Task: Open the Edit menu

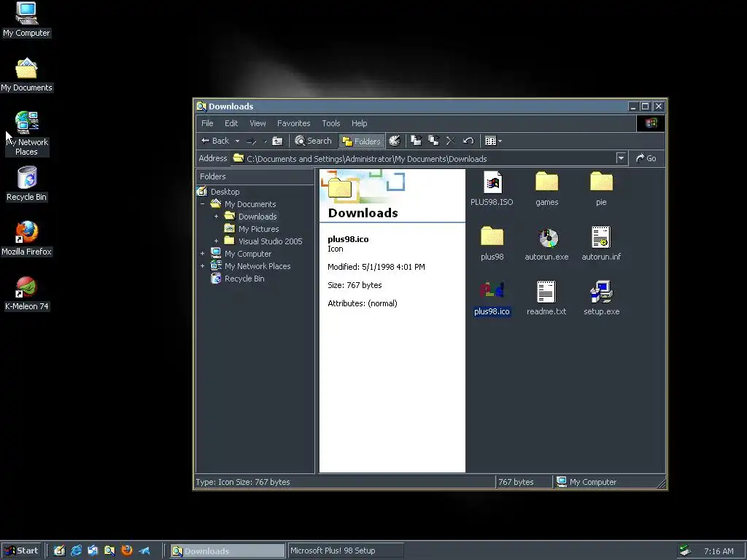Action: (231, 123)
